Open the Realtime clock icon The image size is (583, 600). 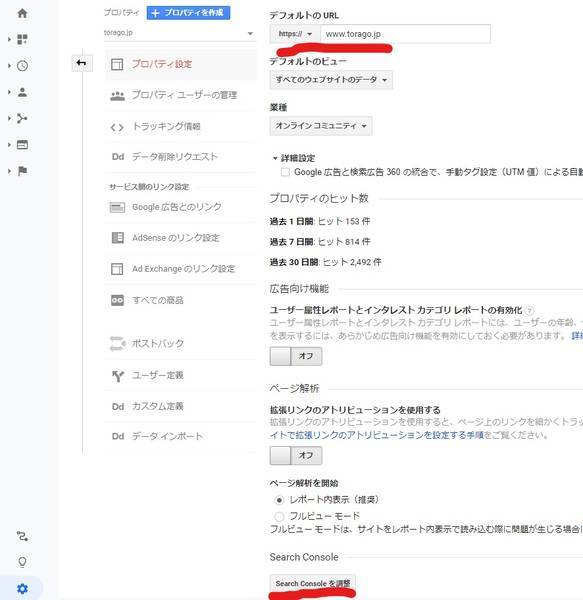pos(22,66)
